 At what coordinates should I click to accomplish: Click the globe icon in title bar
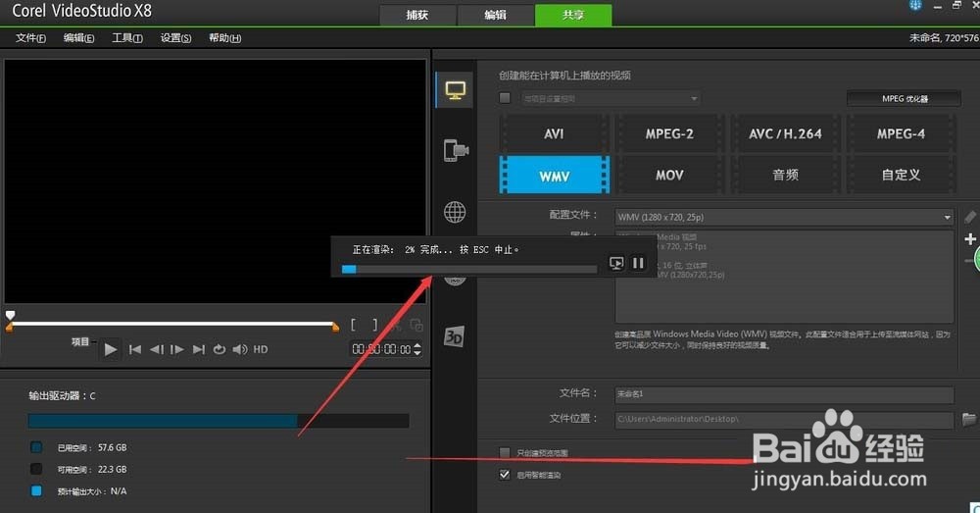[915, 5]
